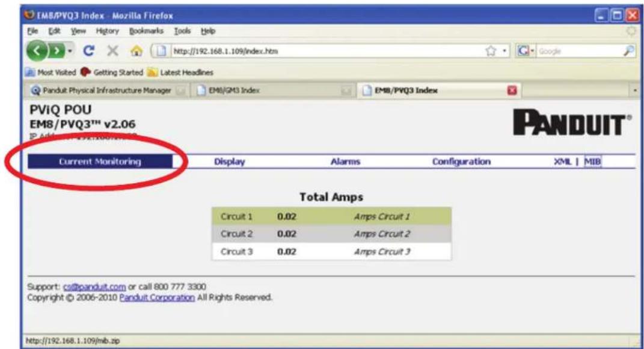The width and height of the screenshot is (644, 349).
Task: Open the Alarms page
Action: [345, 162]
